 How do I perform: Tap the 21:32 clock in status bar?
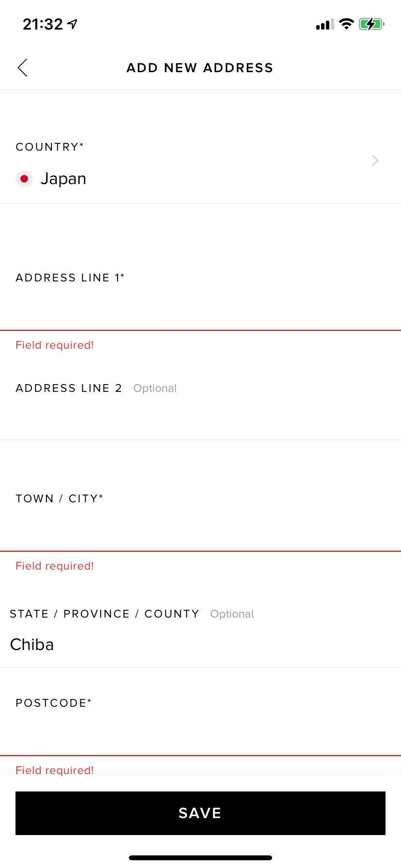43,24
